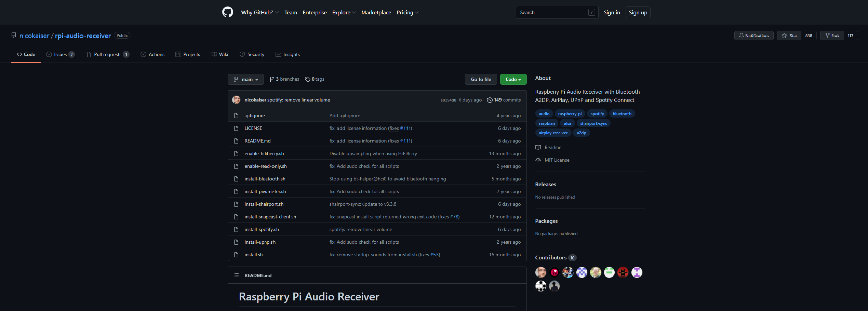Screen dimensions: 868x311
Task: Open the Security tab
Action: [x=252, y=54]
